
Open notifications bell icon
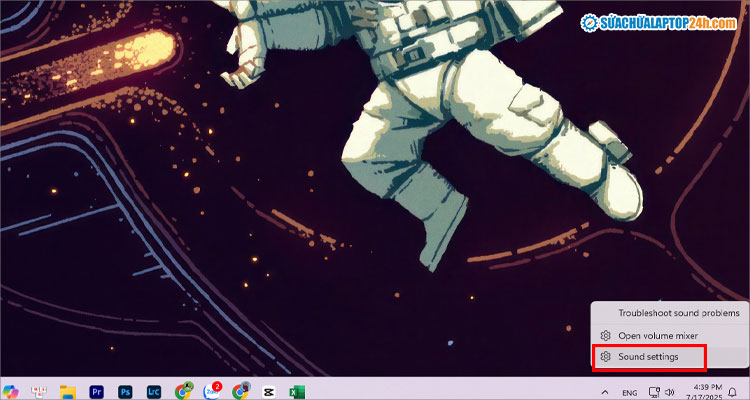pyautogui.click(x=732, y=392)
